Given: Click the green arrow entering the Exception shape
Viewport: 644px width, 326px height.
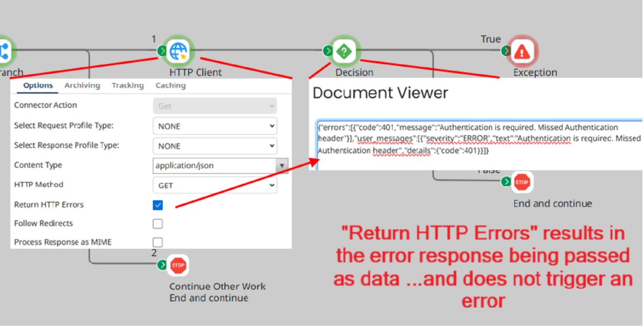Looking at the screenshot, I should click(x=506, y=50).
